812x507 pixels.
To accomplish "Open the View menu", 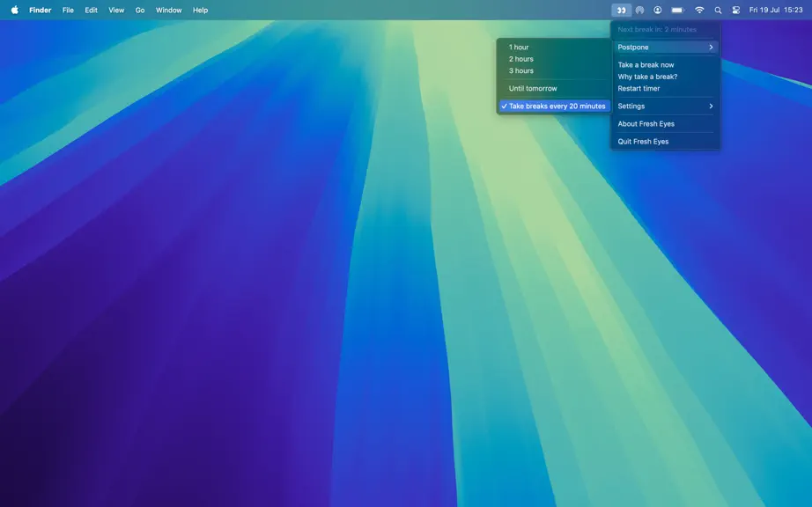I will click(x=116, y=10).
